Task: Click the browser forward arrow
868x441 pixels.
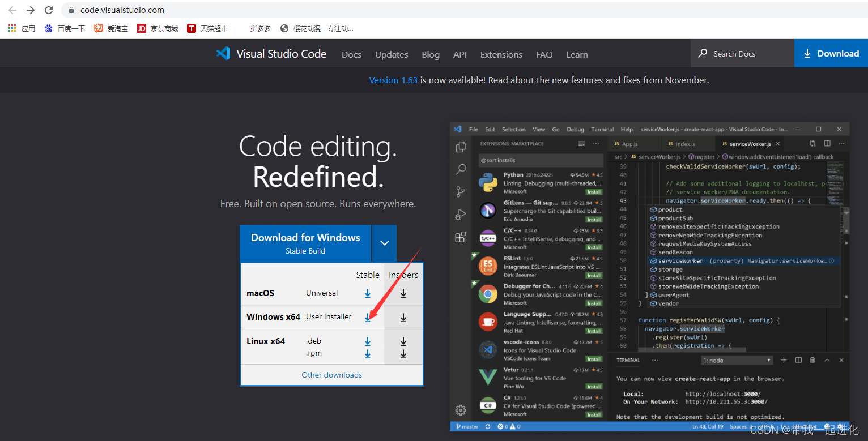Action: (31, 10)
